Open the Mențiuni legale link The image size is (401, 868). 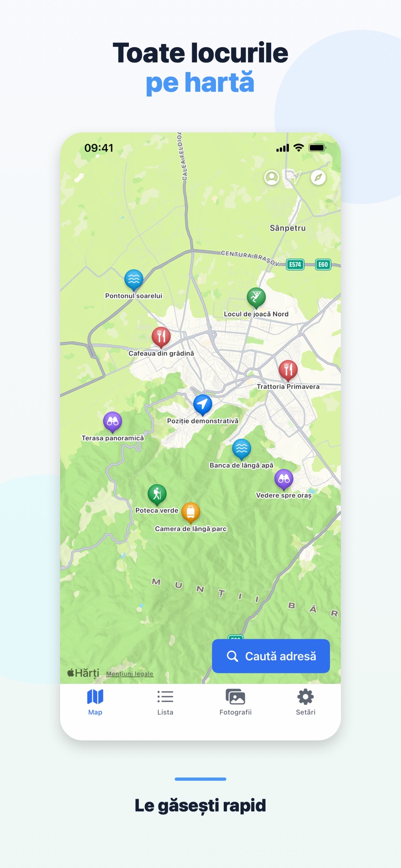pos(130,674)
